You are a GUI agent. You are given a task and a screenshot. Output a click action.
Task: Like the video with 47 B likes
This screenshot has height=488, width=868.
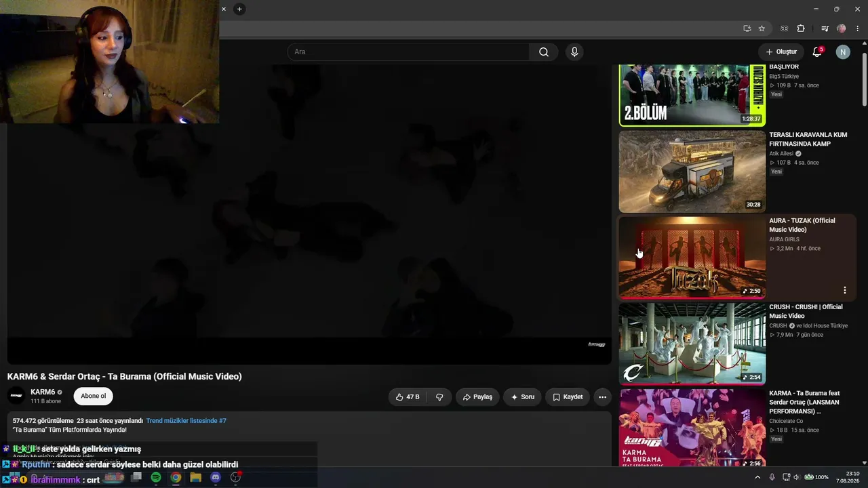[x=407, y=397]
